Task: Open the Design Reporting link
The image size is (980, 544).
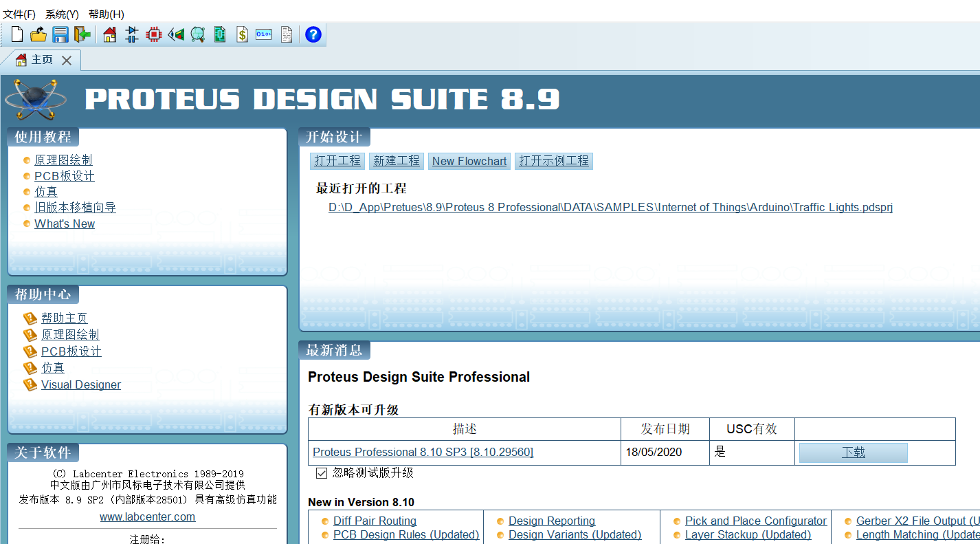Action: pos(552,521)
